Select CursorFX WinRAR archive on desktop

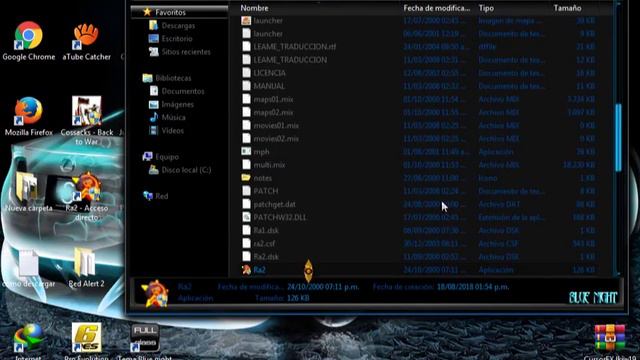pyautogui.click(x=610, y=341)
